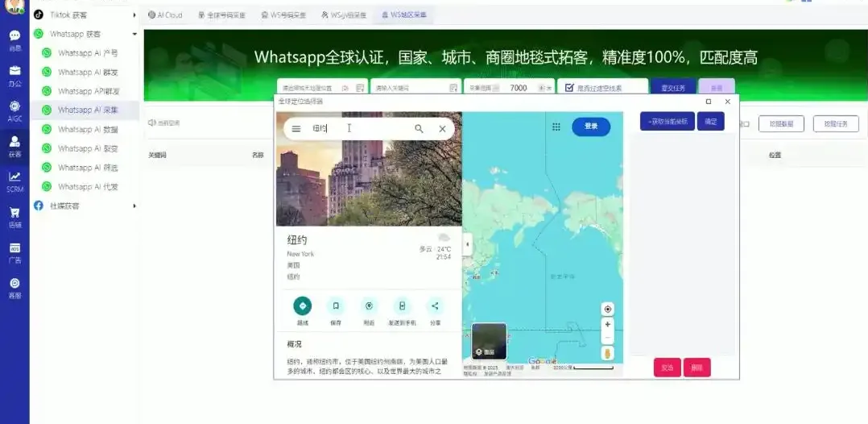Click the 路线 directions icon

pyautogui.click(x=303, y=306)
